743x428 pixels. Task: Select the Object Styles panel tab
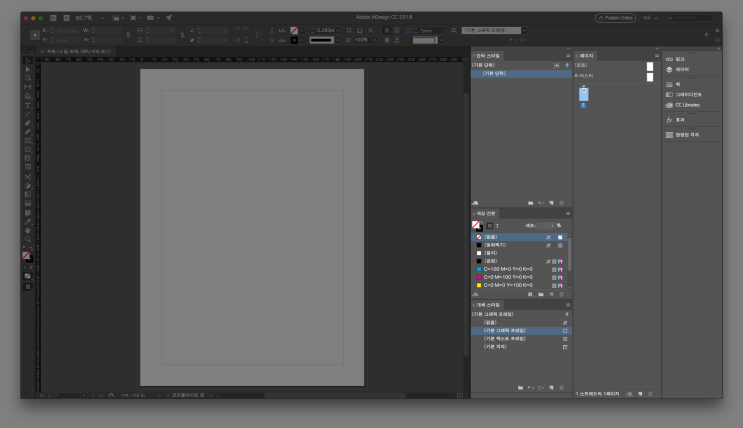pos(487,305)
